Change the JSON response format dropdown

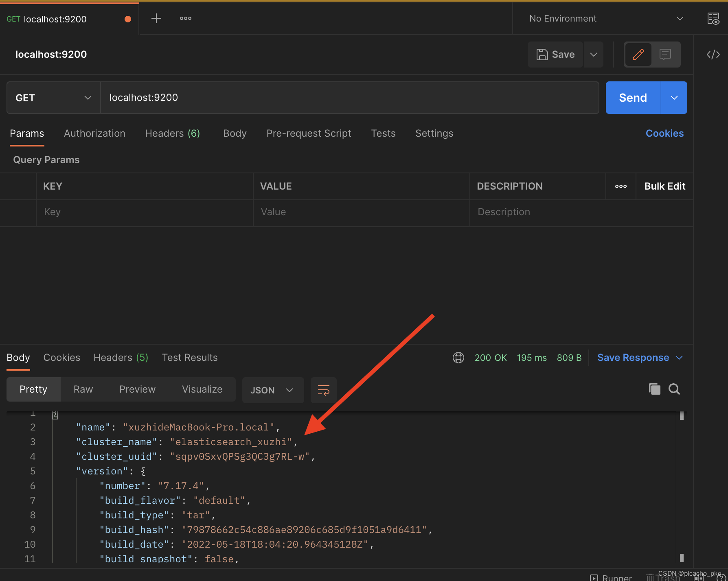272,390
